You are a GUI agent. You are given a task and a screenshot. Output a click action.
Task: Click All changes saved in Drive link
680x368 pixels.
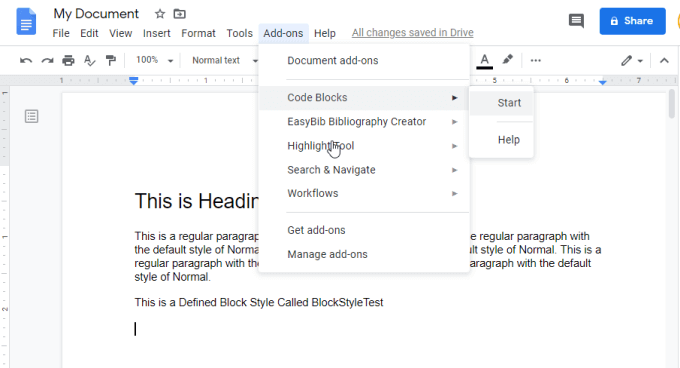pyautogui.click(x=412, y=33)
